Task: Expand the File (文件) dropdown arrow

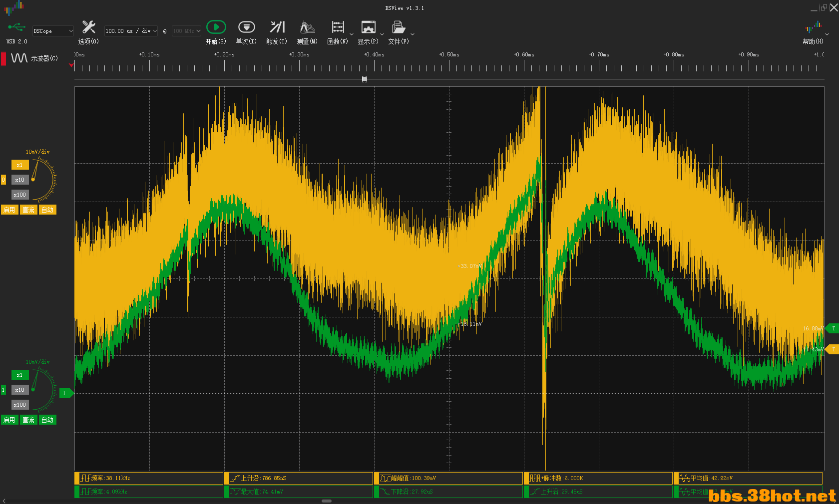Action: [x=413, y=34]
